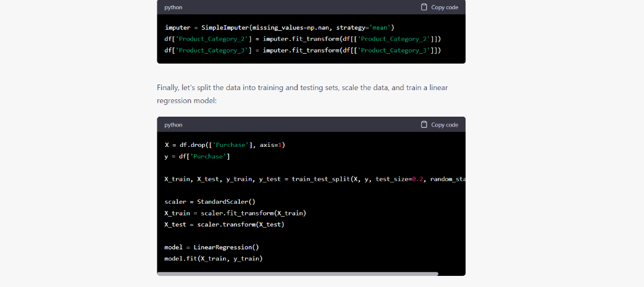The image size is (644, 287).
Task: Click the line 'X_test = scaler.transform(X_test)'
Action: coord(224,225)
